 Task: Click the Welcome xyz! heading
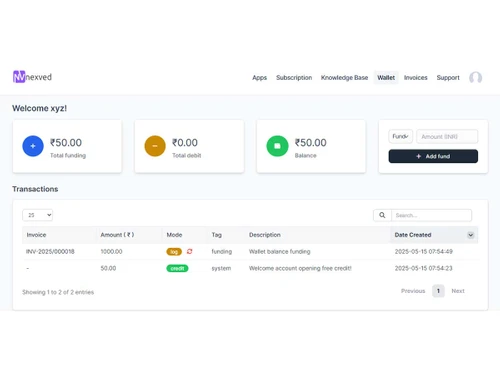point(40,108)
